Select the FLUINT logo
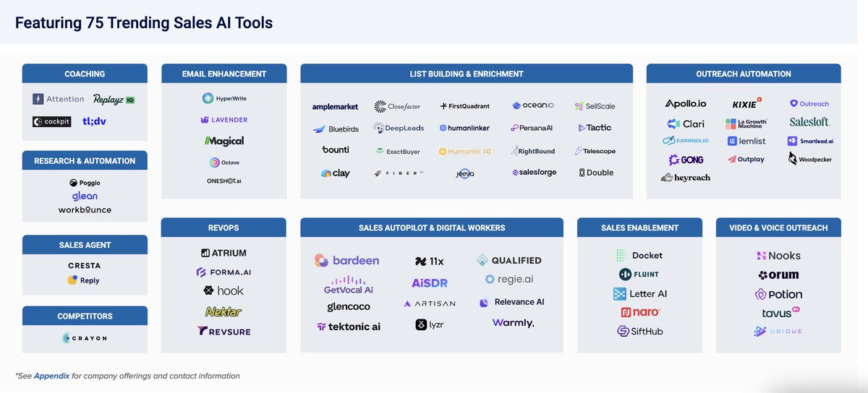 click(639, 275)
